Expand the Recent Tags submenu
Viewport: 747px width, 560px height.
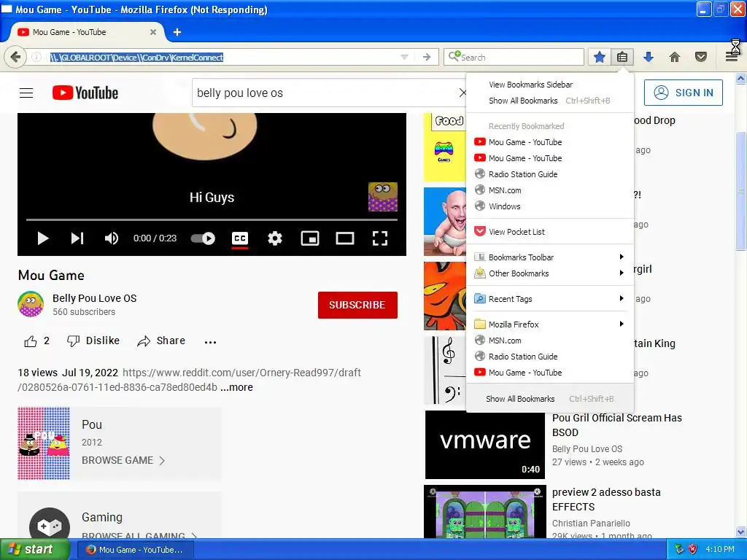(549, 299)
